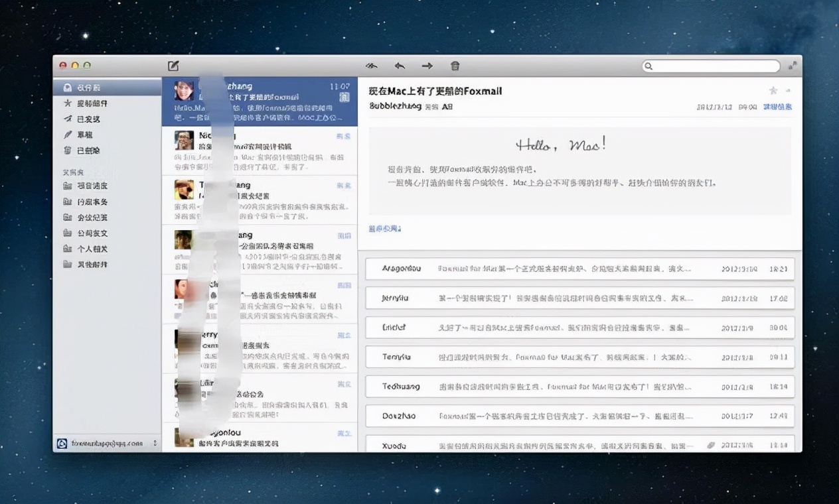Click the blue details link beside the message date
This screenshot has height=504, width=839.
pyautogui.click(x=777, y=107)
